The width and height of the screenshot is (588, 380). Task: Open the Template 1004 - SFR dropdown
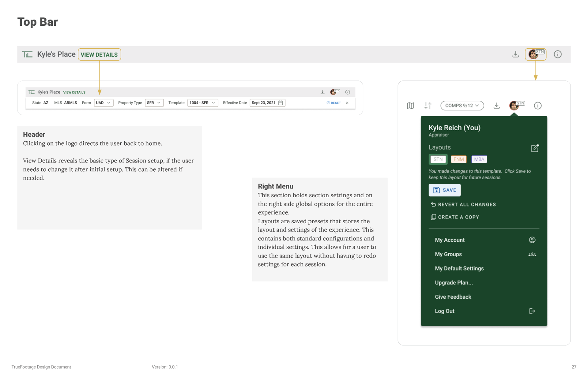click(x=202, y=103)
